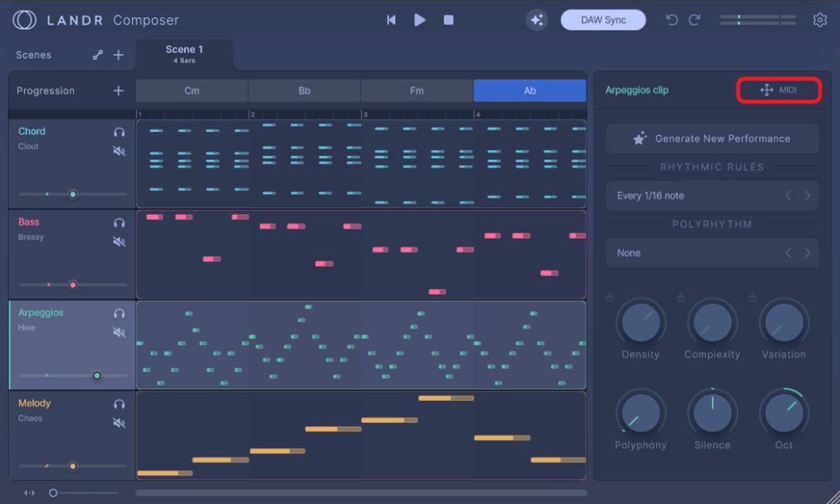Image resolution: width=840 pixels, height=504 pixels.
Task: Adjust the timeline zoom slider
Action: pos(83,493)
